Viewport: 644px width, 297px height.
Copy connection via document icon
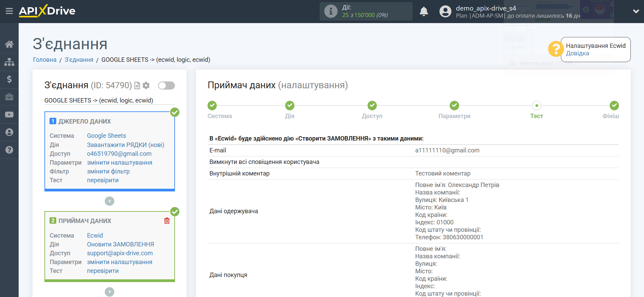137,86
